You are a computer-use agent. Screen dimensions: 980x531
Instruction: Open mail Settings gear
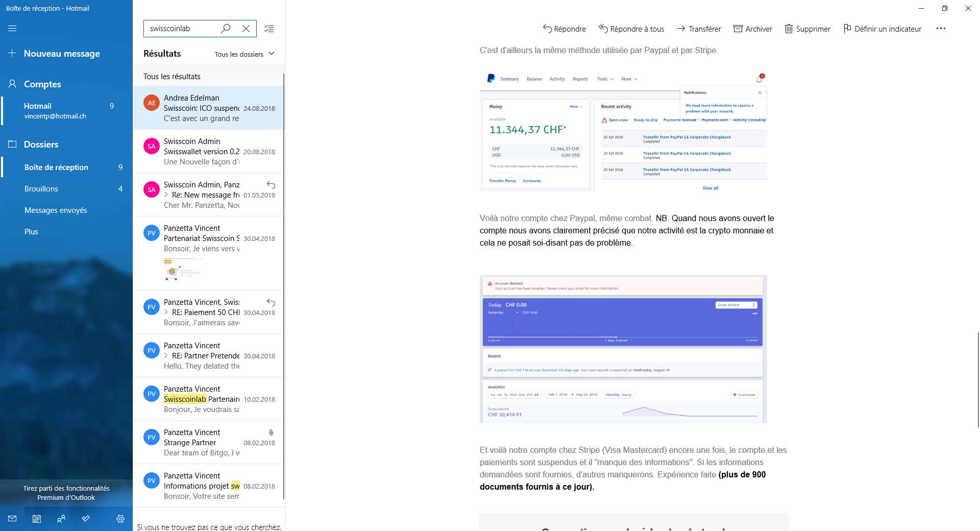click(120, 519)
